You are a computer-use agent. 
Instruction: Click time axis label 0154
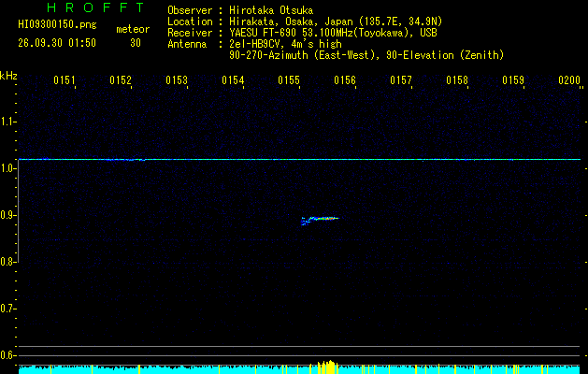(233, 79)
